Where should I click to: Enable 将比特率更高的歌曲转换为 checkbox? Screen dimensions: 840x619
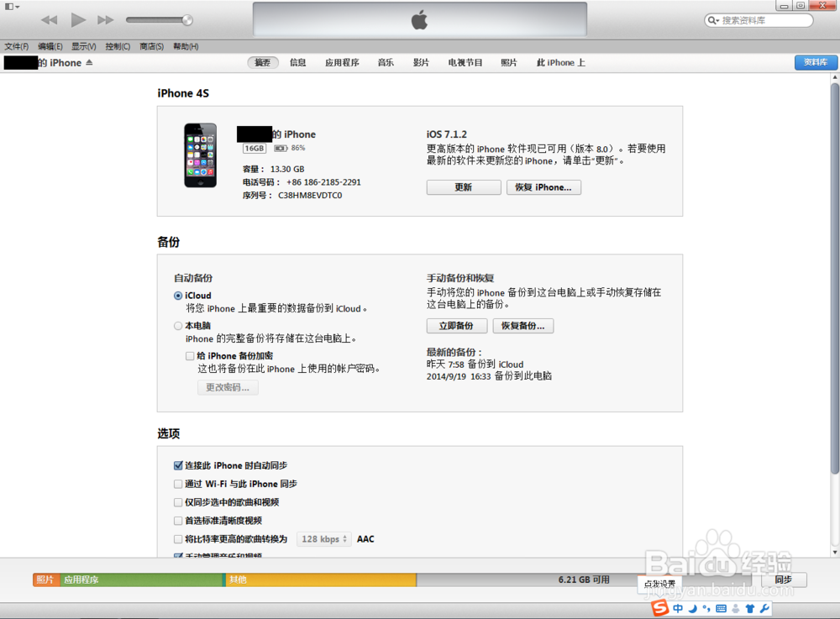178,539
